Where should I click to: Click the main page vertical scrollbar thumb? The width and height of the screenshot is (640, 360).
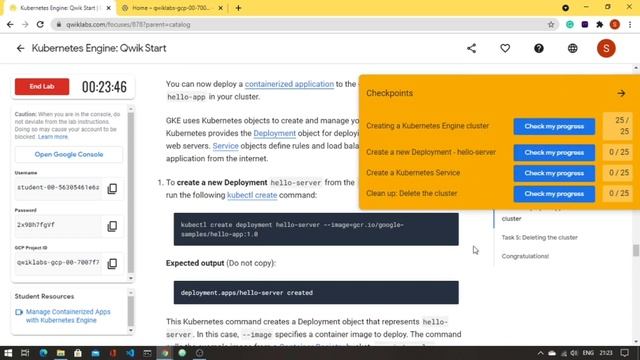[x=636, y=250]
